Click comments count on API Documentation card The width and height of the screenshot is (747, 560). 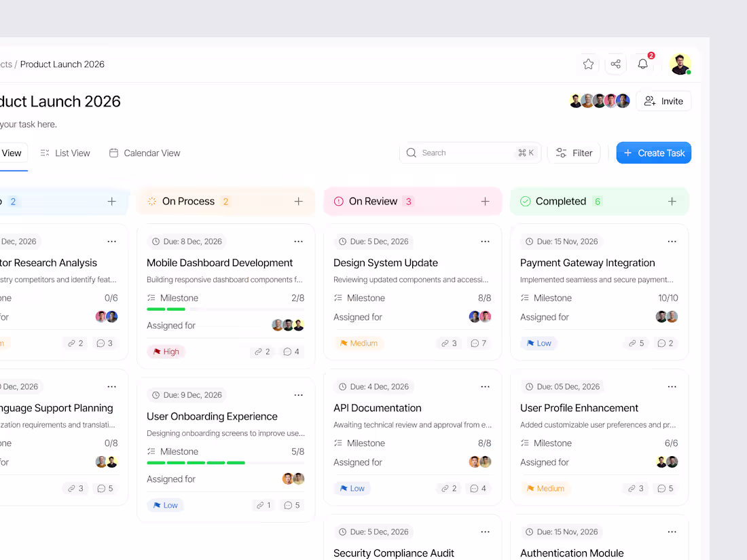pos(478,488)
